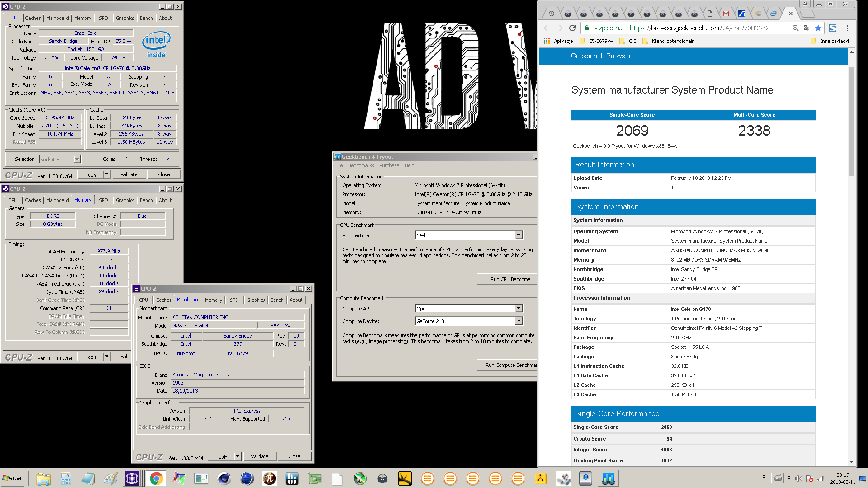
Task: Open the E5-2679v4 bookmark folder
Action: point(596,41)
